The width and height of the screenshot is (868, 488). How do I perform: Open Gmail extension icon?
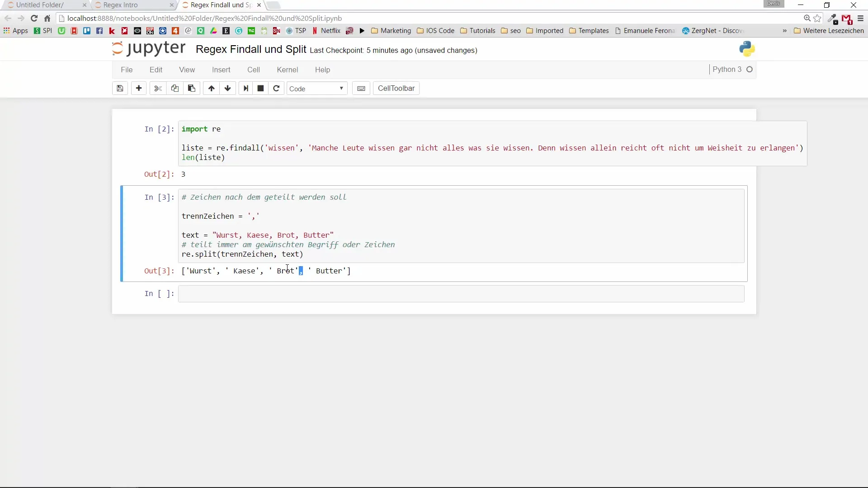point(847,19)
